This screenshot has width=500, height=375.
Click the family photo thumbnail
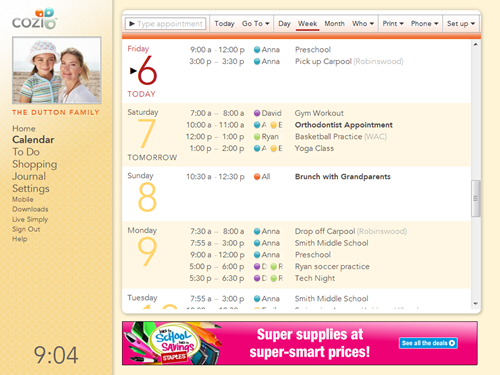coord(57,70)
